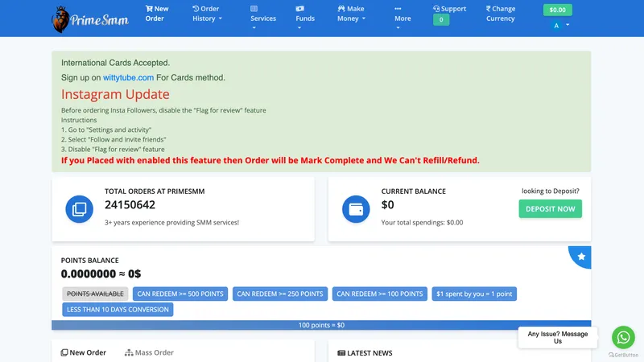Click Can Redeem >= 100 Points badge
The width and height of the screenshot is (644, 362).
(x=379, y=294)
